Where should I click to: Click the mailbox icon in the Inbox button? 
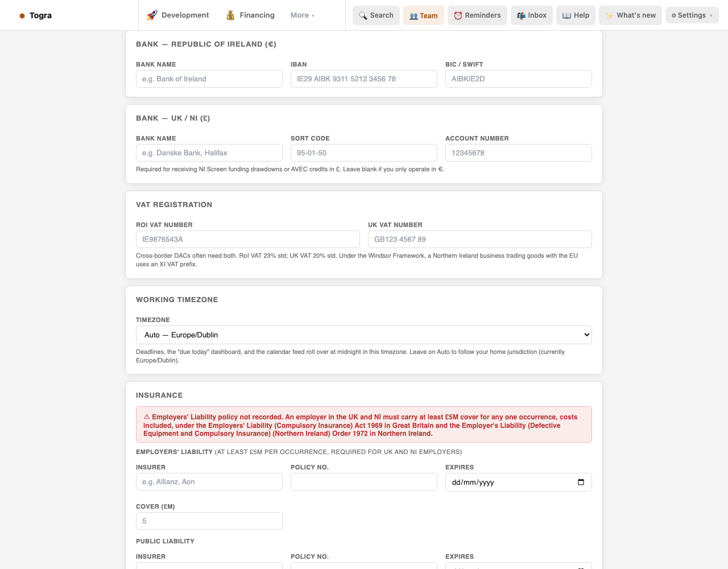point(521,15)
